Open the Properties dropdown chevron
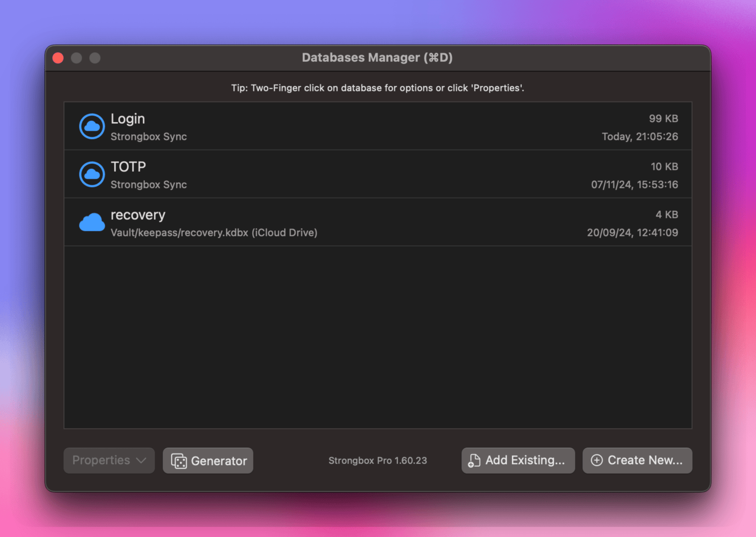This screenshot has width=756, height=537. [141, 460]
